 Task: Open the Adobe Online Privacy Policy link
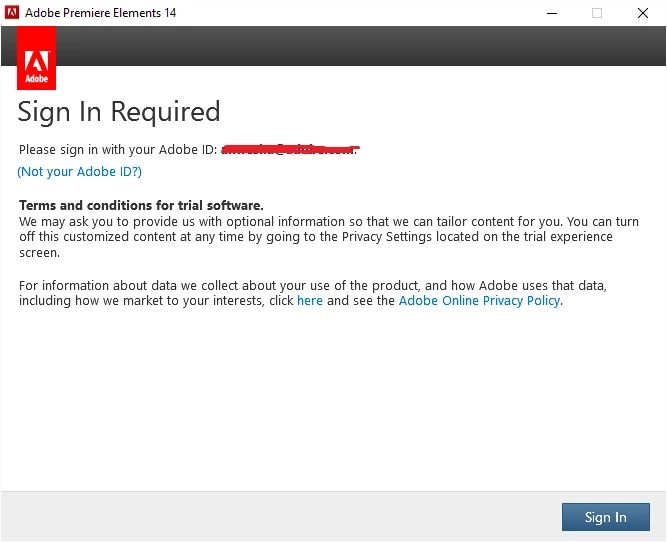(479, 300)
